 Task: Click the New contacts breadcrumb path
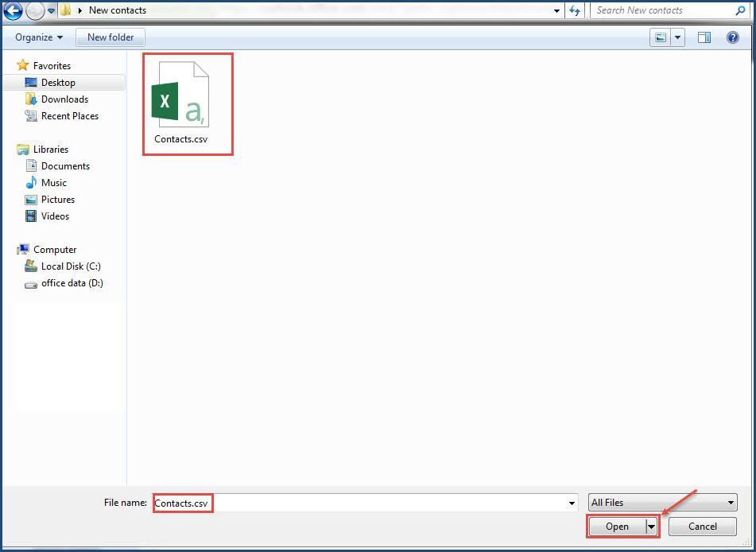[x=118, y=10]
